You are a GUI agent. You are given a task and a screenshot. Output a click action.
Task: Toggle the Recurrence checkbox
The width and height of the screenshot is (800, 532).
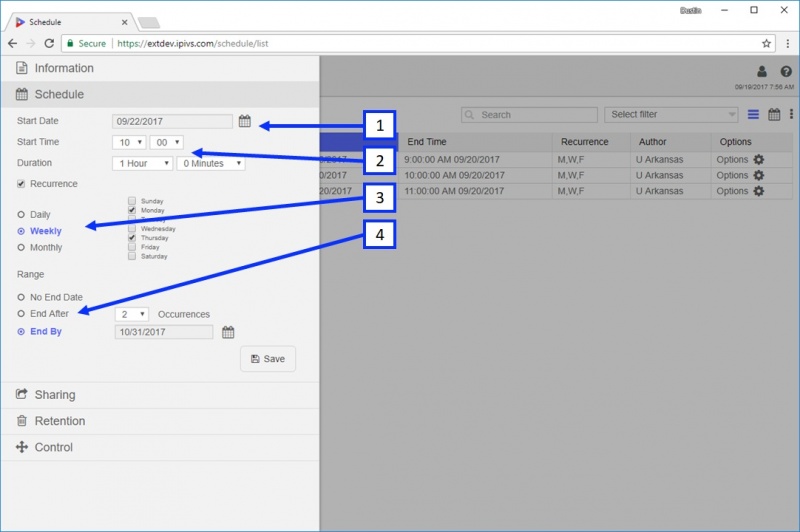[21, 184]
